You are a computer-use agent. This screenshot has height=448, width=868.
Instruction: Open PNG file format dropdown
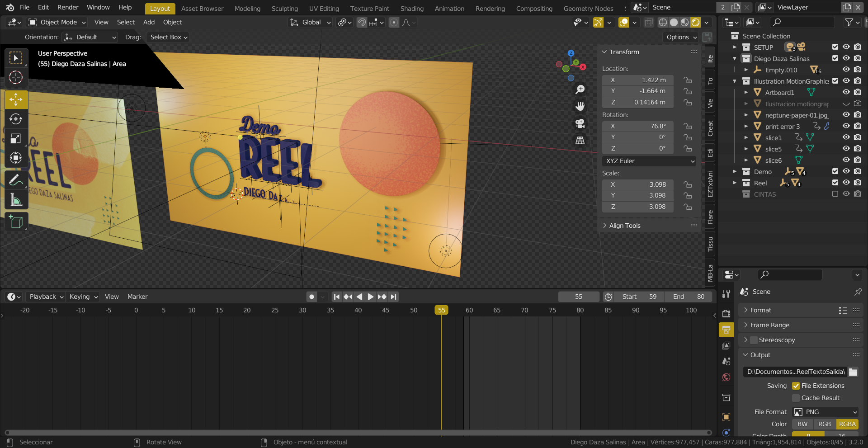826,412
